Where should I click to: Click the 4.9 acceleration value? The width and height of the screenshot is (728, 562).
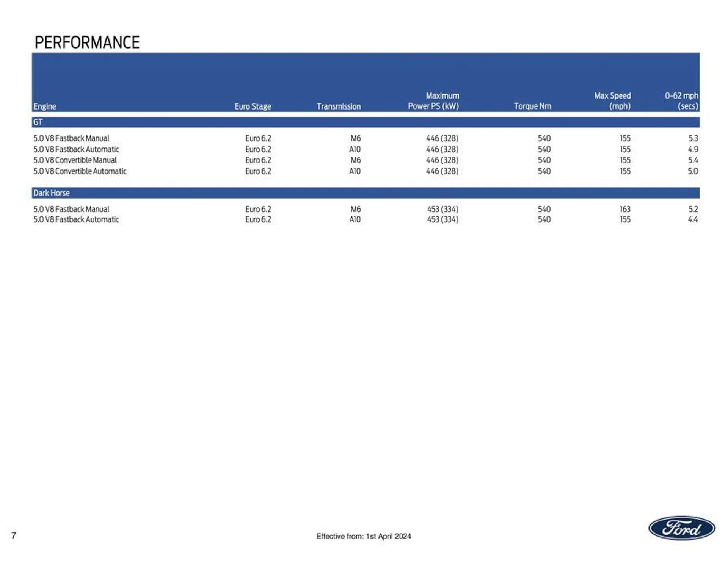pyautogui.click(x=693, y=149)
